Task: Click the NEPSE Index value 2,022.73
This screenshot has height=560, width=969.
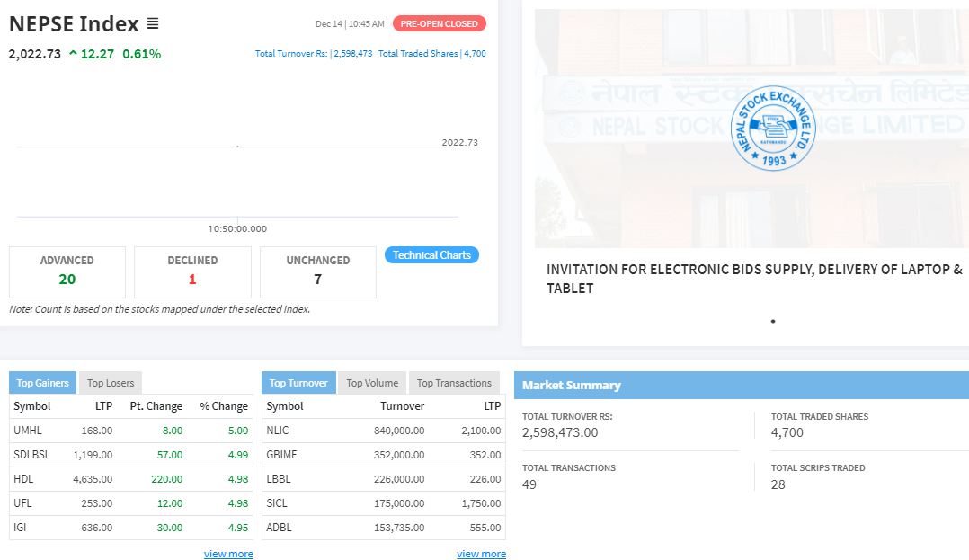Action: [x=34, y=54]
